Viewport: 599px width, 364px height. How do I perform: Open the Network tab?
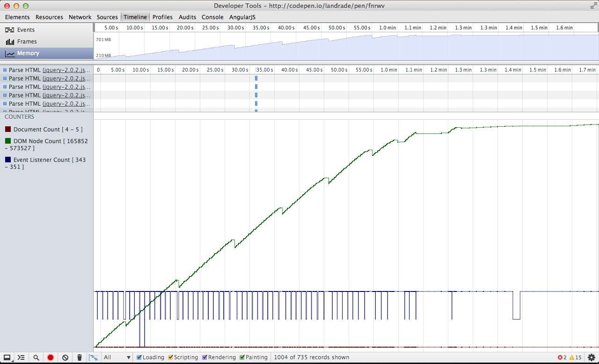80,17
